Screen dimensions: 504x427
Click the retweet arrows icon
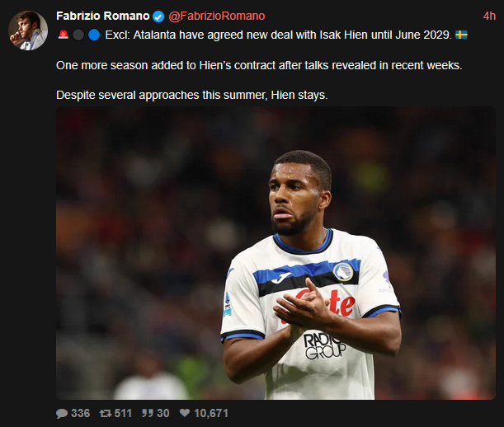pyautogui.click(x=106, y=413)
